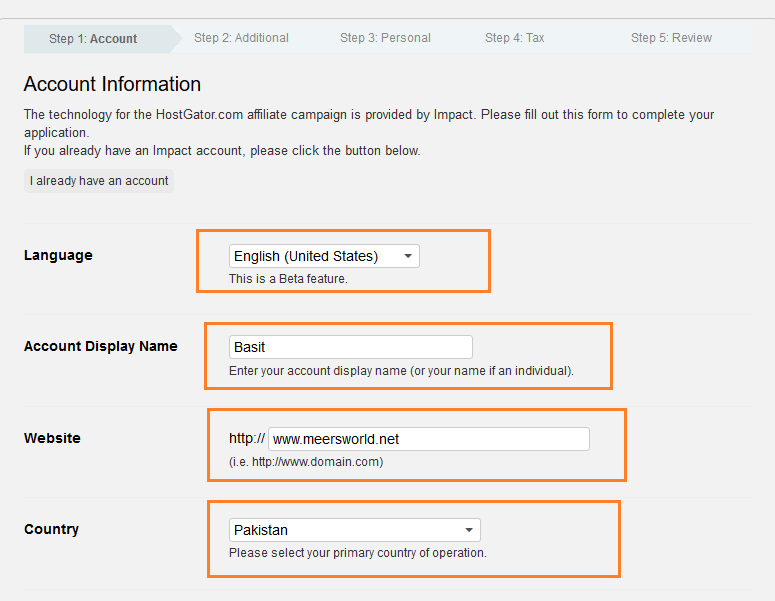Click the Website field label
The height and width of the screenshot is (601, 775).
tap(52, 438)
